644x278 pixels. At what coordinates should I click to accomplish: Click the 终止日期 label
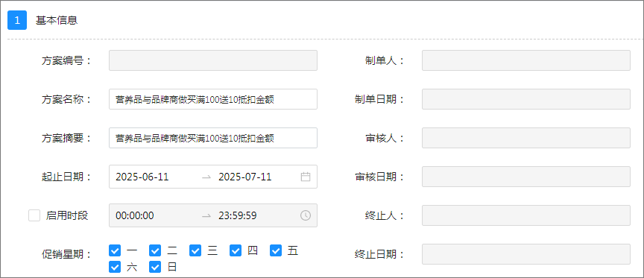click(x=379, y=255)
